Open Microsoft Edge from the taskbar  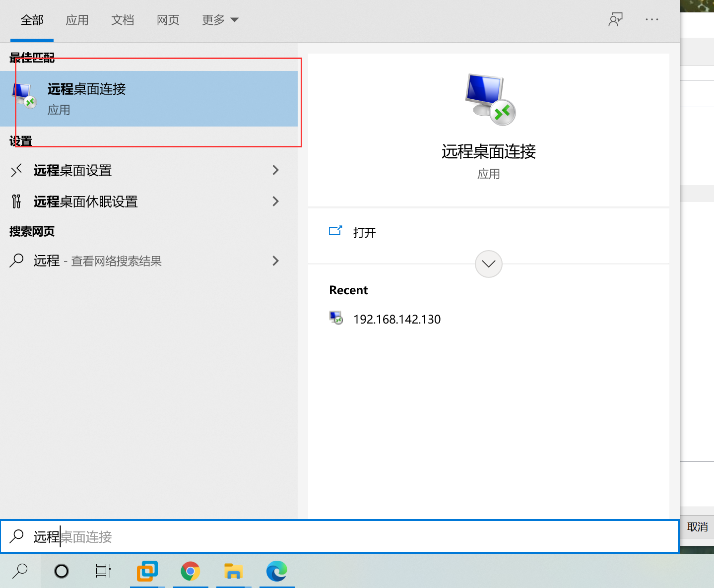(277, 571)
